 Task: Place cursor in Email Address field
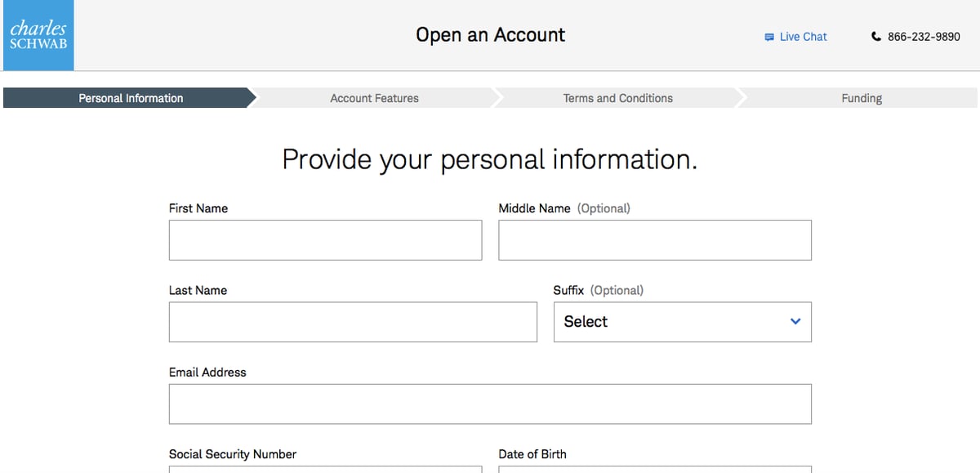coord(490,404)
